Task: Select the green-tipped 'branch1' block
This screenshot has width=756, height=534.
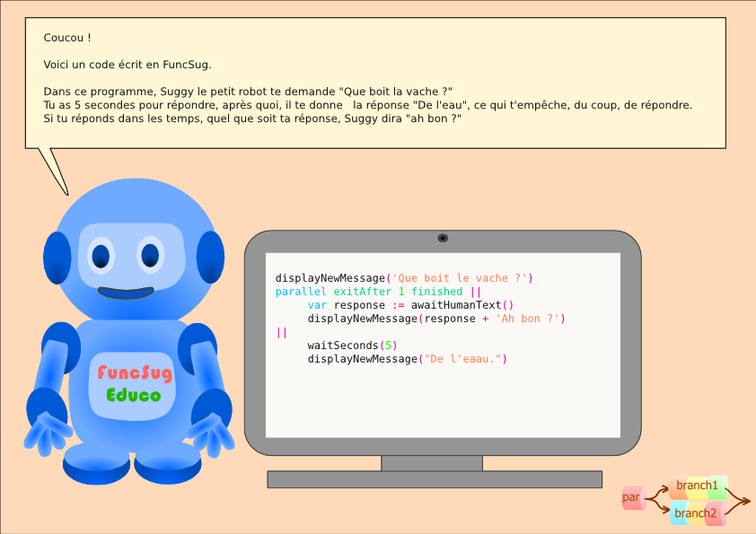Action: tap(697, 485)
